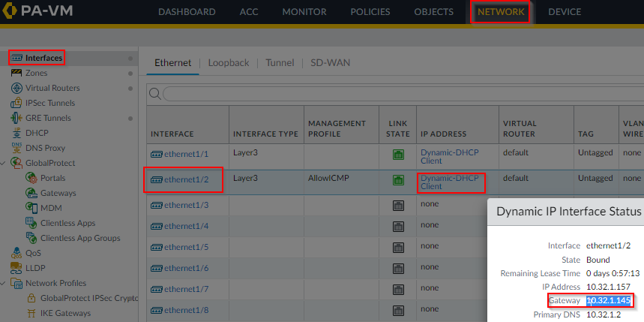The image size is (644, 322).
Task: Click the Gateways icon
Action: click(x=31, y=193)
